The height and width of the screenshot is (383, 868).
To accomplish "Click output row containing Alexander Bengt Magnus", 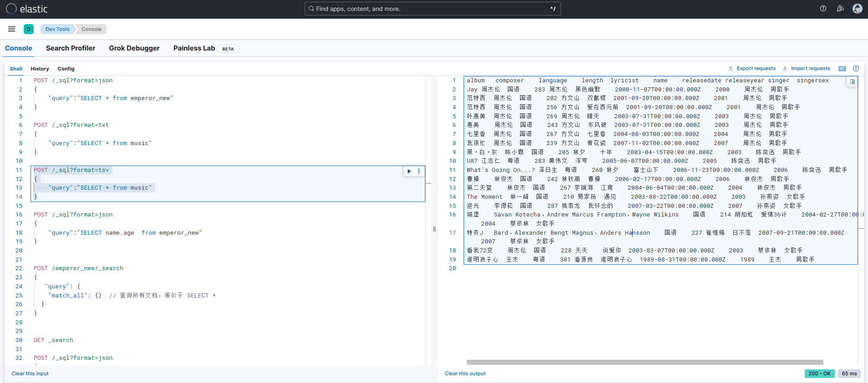I will pyautogui.click(x=655, y=233).
